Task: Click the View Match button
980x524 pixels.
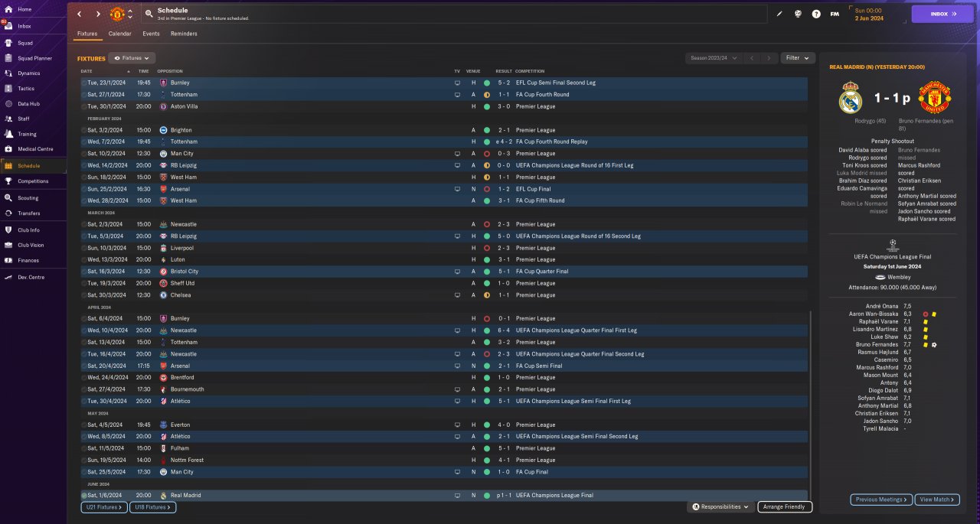Action: tap(937, 500)
